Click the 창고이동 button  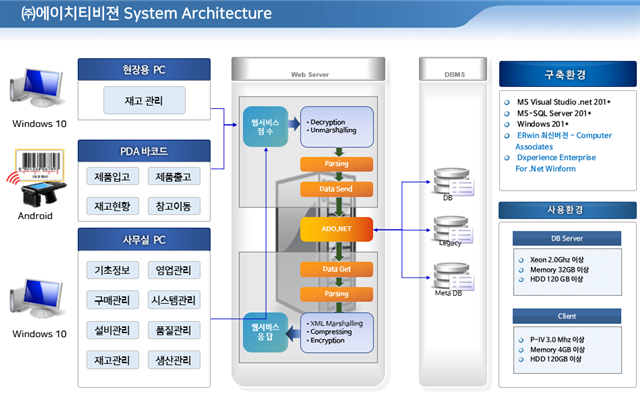click(174, 206)
